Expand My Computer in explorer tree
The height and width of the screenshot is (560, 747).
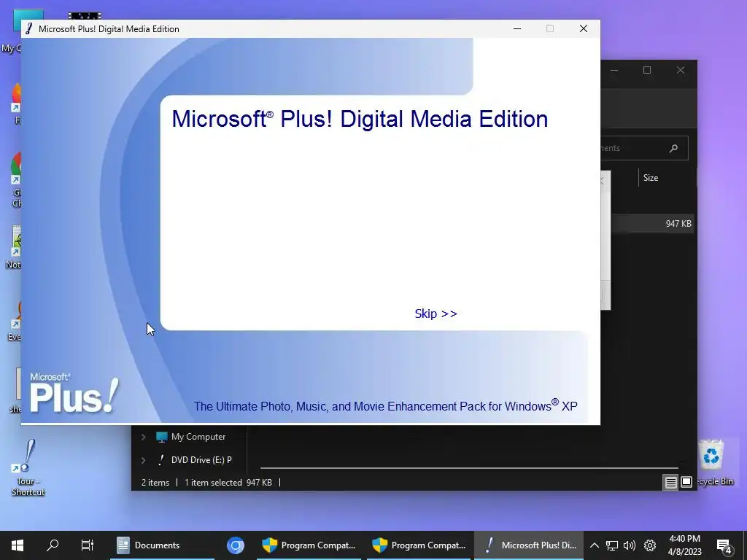143,437
